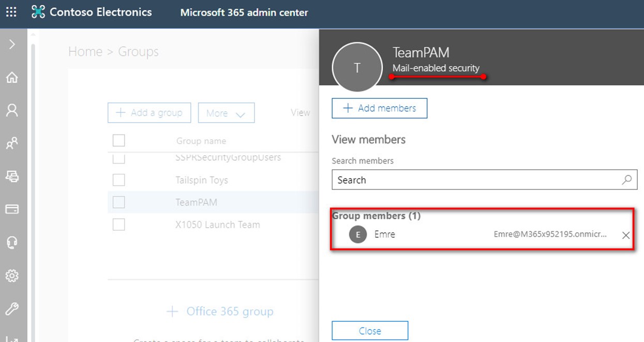Open the app launcher waffle icon

11,12
